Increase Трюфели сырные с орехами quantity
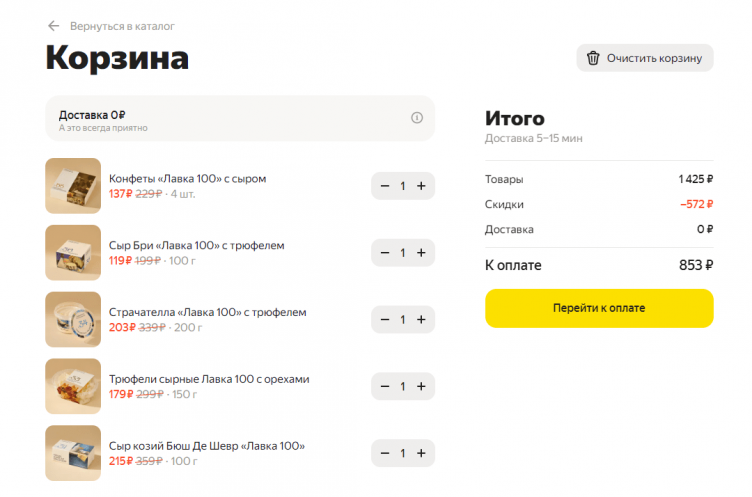752x497 pixels. click(421, 386)
